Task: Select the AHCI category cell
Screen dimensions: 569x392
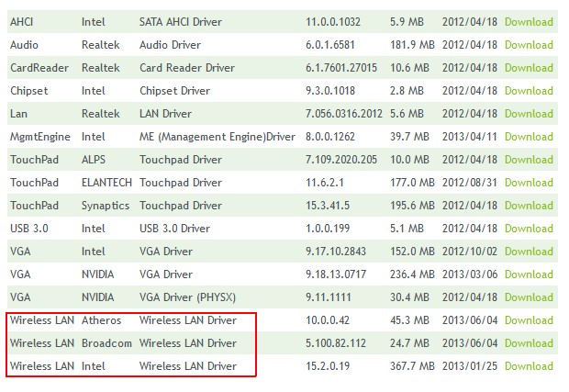Action: (21, 22)
